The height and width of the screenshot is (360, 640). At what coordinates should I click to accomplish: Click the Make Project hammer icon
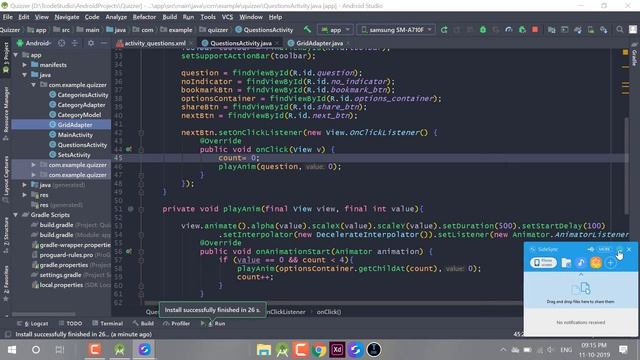[307, 29]
